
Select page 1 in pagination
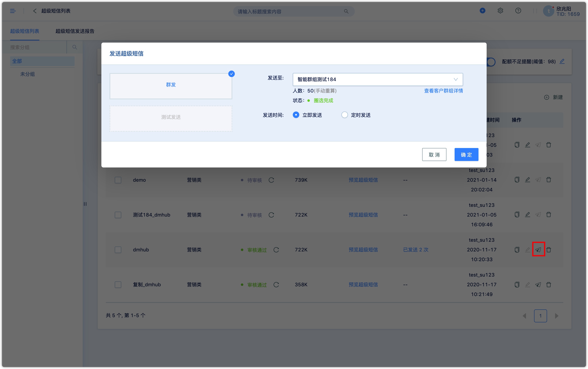point(540,316)
